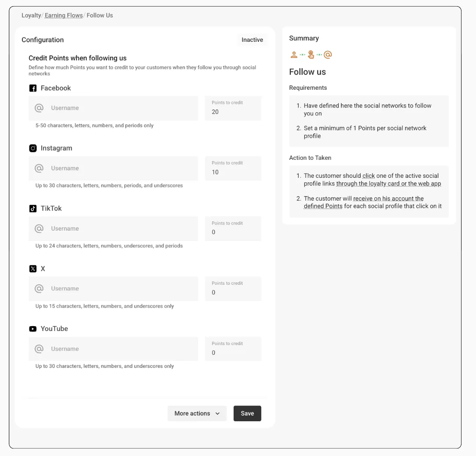The width and height of the screenshot is (476, 456).
Task: Click the tap hand icon in Summary
Action: 311,55
